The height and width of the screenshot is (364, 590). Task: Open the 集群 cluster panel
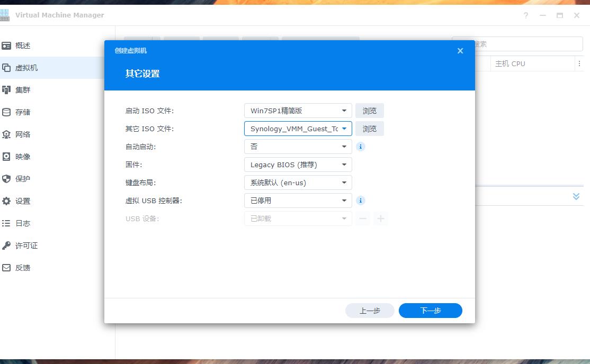point(24,89)
